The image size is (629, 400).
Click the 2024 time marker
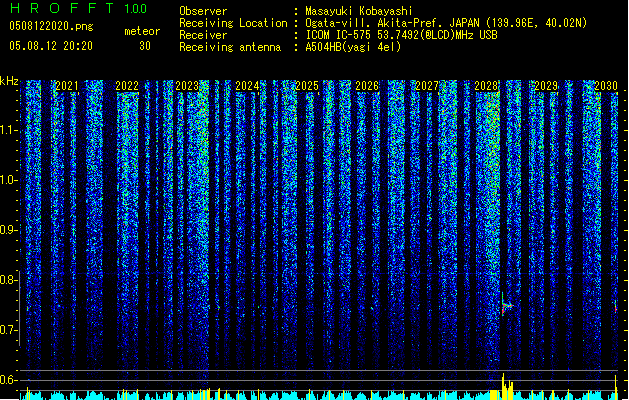247,86
